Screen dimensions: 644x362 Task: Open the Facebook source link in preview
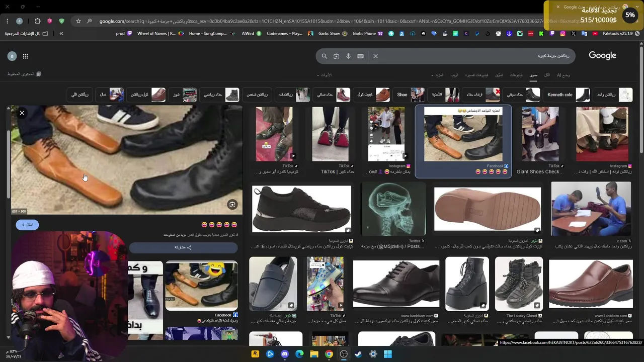click(225, 315)
